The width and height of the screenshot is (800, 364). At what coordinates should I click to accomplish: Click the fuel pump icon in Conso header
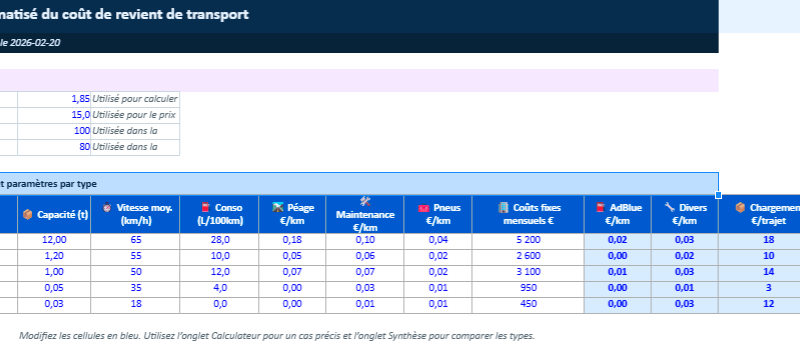206,208
